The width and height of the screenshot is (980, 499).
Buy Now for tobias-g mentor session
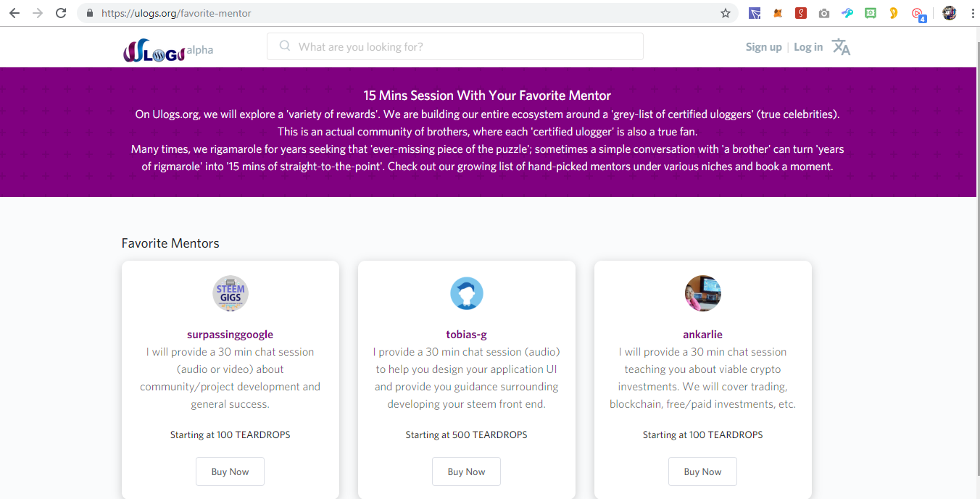click(x=466, y=471)
